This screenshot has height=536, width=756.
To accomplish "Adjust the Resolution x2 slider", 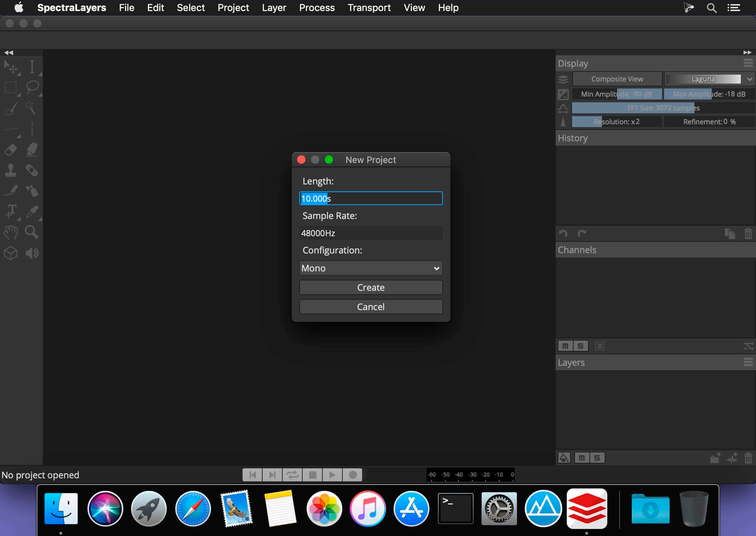I will coord(617,122).
